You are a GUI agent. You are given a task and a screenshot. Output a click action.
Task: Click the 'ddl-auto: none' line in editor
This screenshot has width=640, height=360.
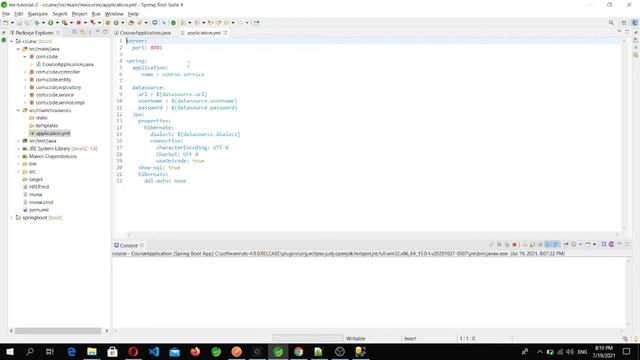click(165, 181)
